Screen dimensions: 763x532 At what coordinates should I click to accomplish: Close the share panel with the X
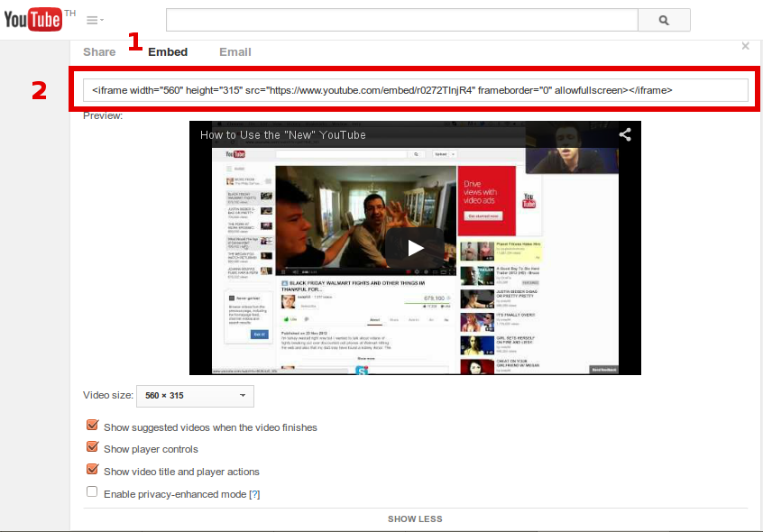(x=745, y=46)
